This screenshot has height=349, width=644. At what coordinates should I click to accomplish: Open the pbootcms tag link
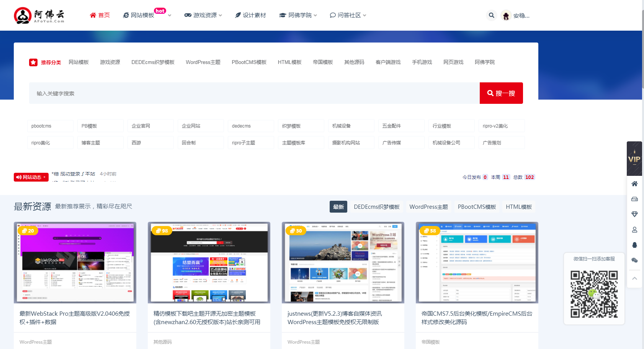click(50, 125)
